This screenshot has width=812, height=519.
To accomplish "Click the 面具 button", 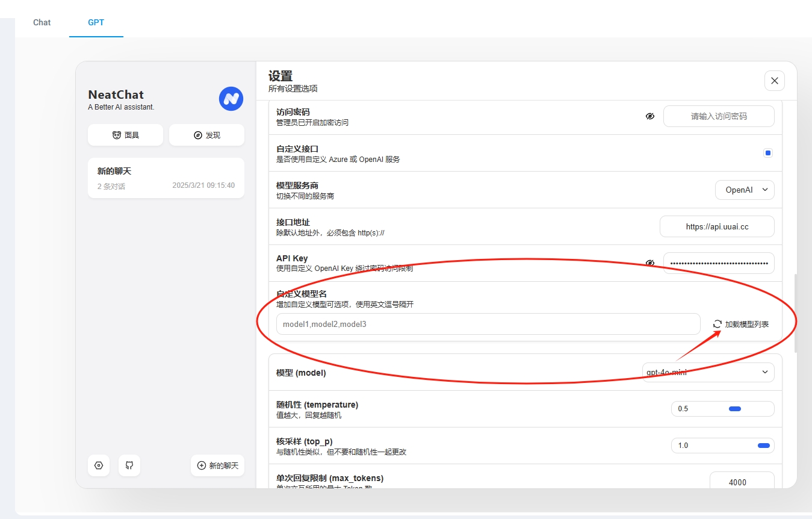I will pyautogui.click(x=125, y=135).
